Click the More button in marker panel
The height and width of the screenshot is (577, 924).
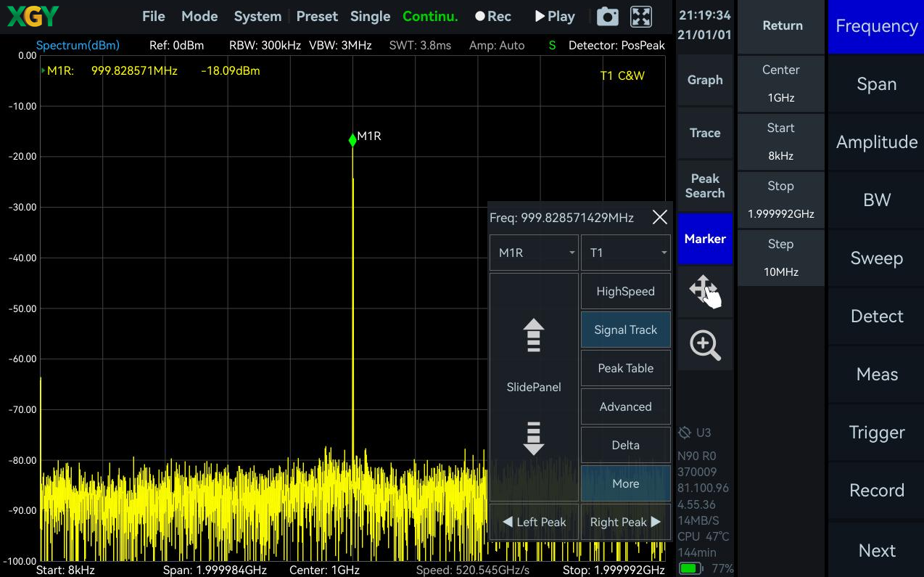pos(626,483)
